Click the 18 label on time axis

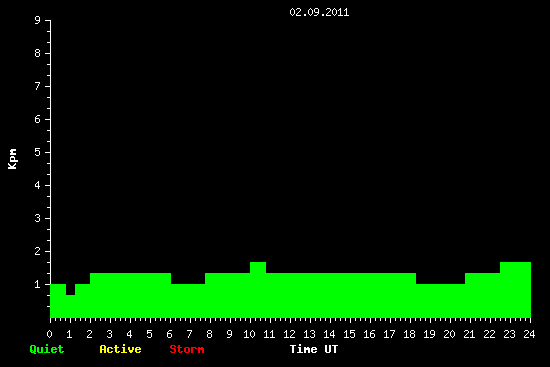tap(409, 334)
